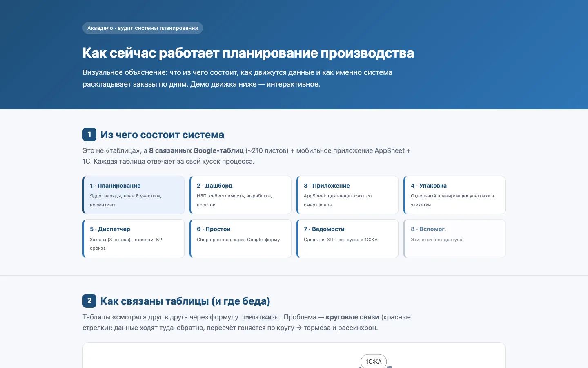This screenshot has height=368, width=588.
Task: Click 'Отдельный планировщик упаковки' description text
Action: click(453, 200)
